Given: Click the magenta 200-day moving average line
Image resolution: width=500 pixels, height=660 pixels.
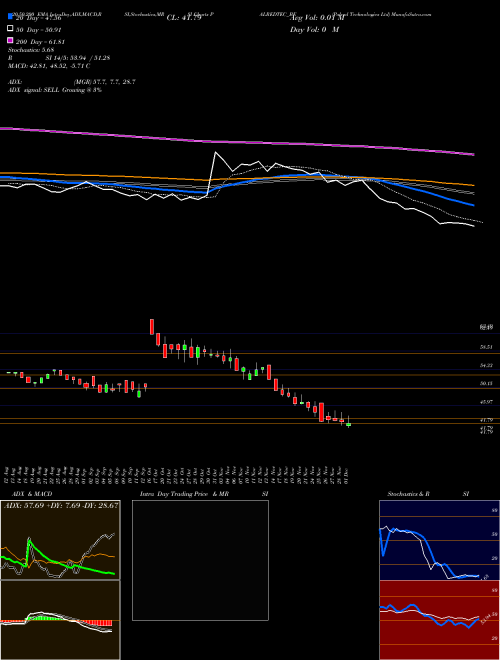Looking at the screenshot, I should tap(237, 141).
